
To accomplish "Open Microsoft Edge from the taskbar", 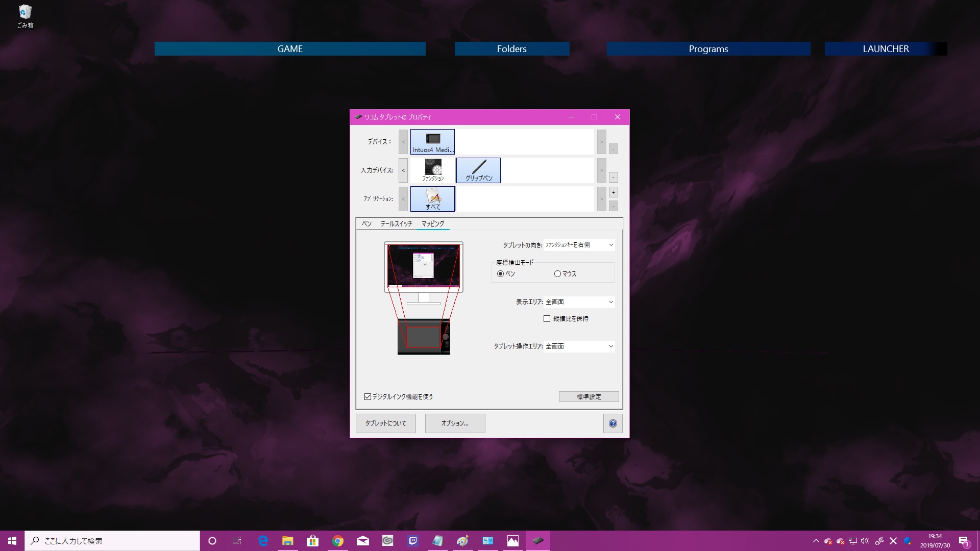I will (263, 541).
